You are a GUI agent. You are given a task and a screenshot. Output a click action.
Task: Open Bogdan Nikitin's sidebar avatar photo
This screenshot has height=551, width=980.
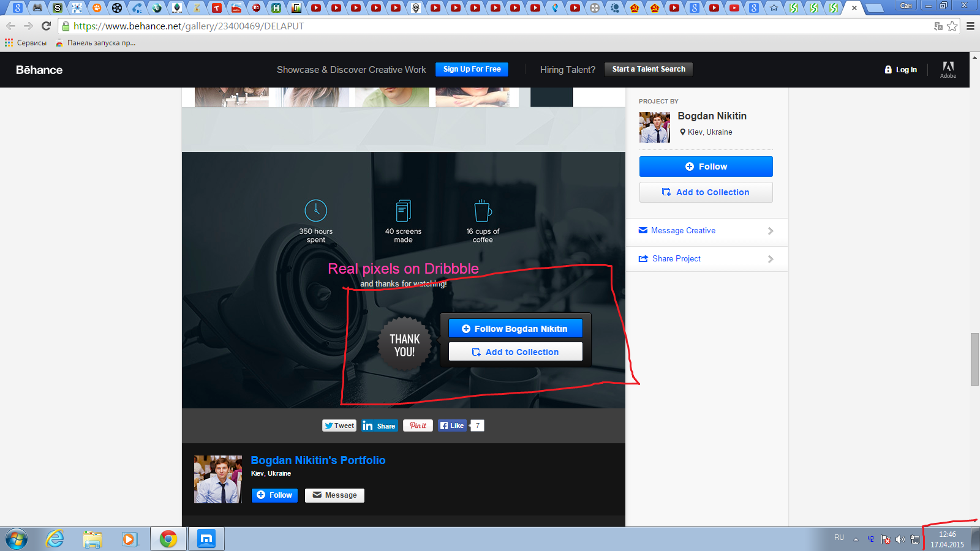[x=655, y=127]
